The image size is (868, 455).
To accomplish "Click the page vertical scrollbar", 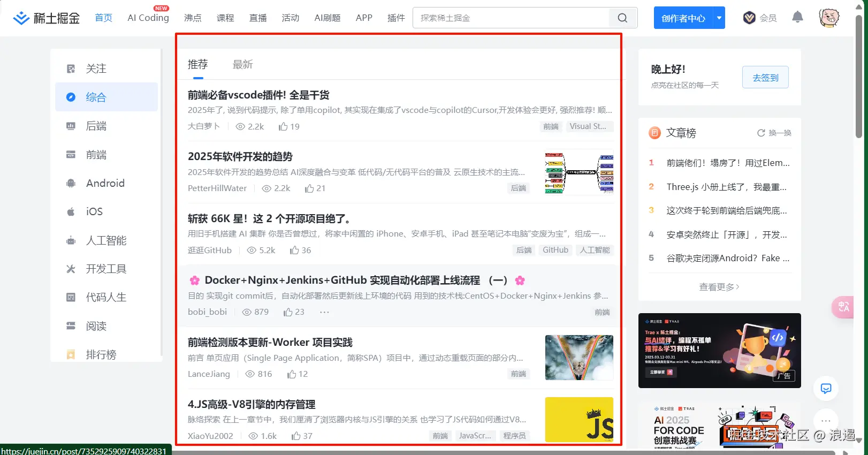I will point(859,77).
